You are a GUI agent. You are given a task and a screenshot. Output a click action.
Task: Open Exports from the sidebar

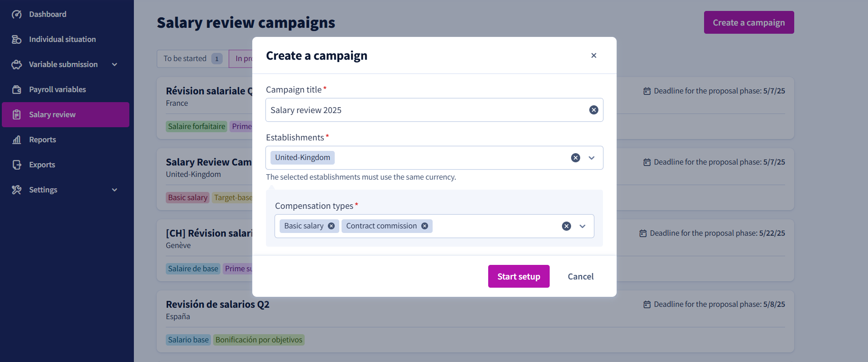66,165
